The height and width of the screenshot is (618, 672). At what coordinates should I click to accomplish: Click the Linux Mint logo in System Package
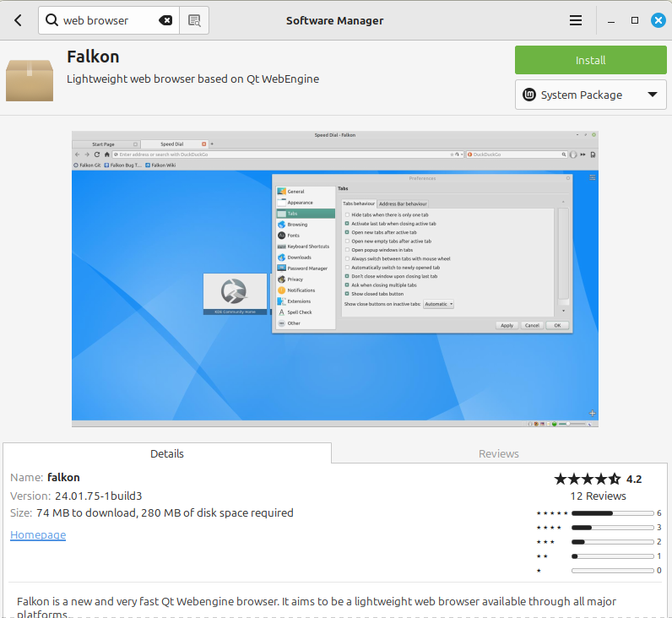[529, 95]
